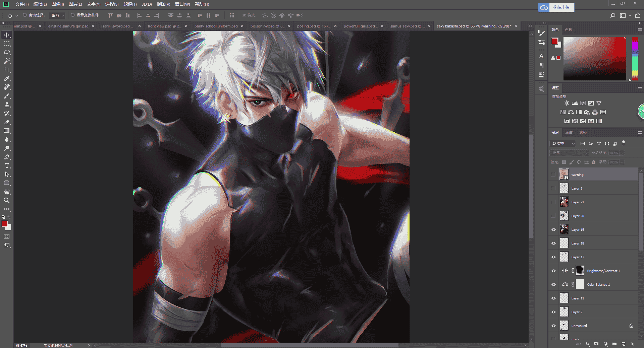
Task: Open the search icon in options bar
Action: click(613, 15)
